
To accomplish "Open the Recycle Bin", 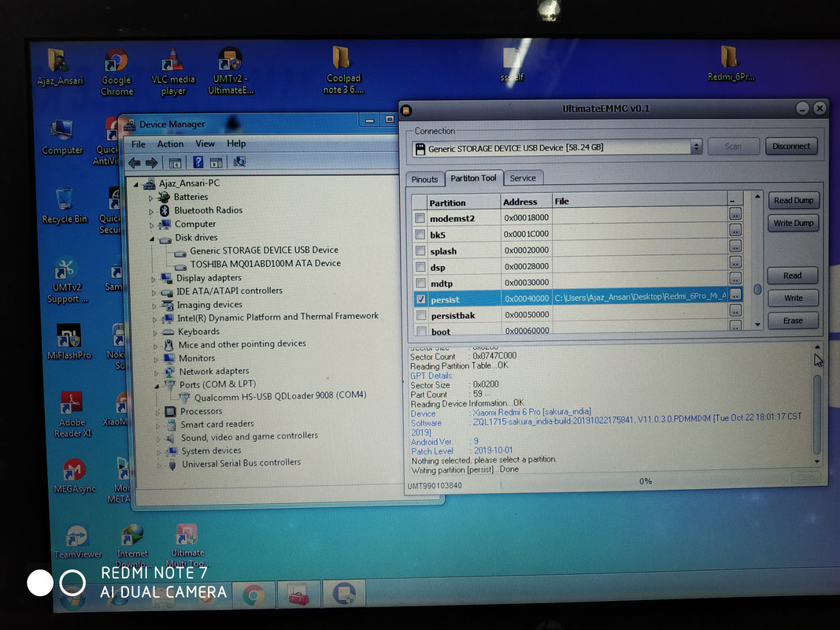I will pos(65,206).
